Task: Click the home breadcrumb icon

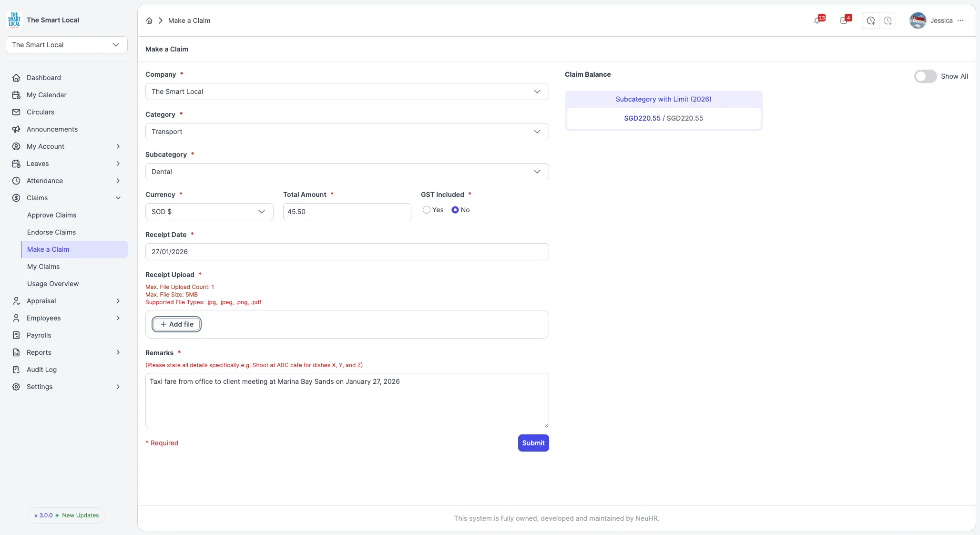Action: 149,21
